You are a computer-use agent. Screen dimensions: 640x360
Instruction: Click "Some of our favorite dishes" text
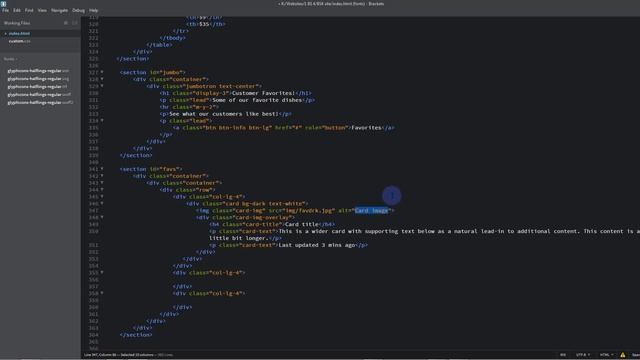257,100
